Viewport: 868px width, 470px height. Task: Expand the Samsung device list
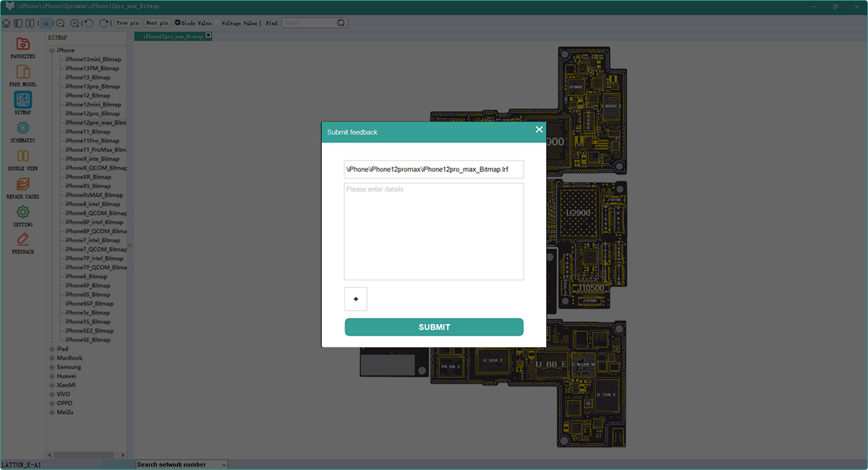point(51,367)
